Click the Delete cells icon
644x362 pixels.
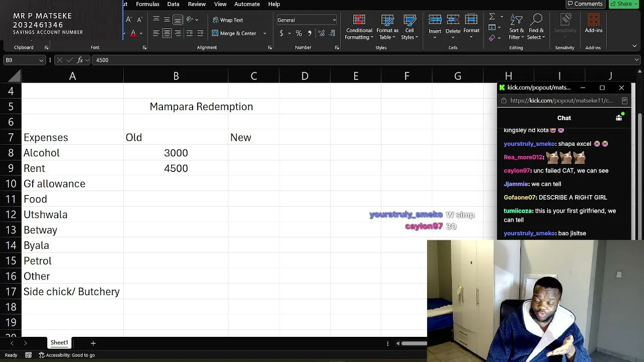453,20
